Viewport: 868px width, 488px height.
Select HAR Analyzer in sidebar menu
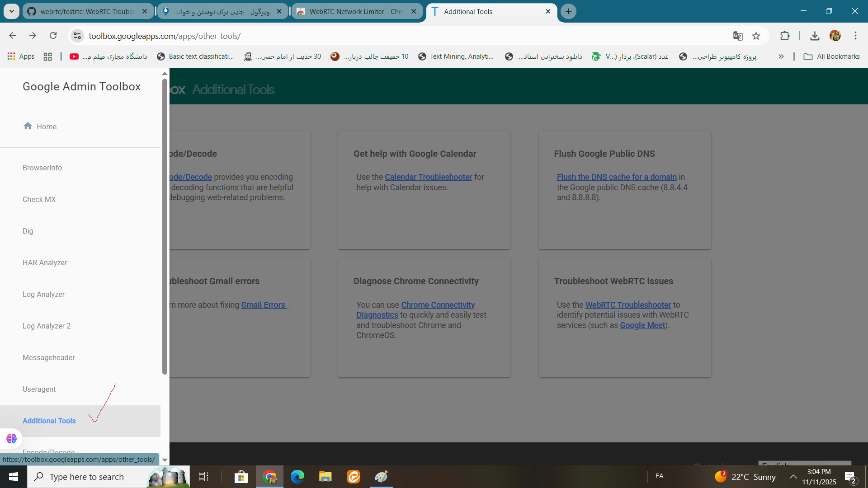45,263
